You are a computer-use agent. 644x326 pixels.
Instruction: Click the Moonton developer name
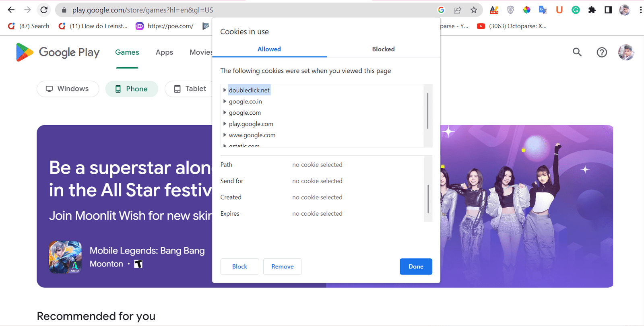tap(106, 264)
